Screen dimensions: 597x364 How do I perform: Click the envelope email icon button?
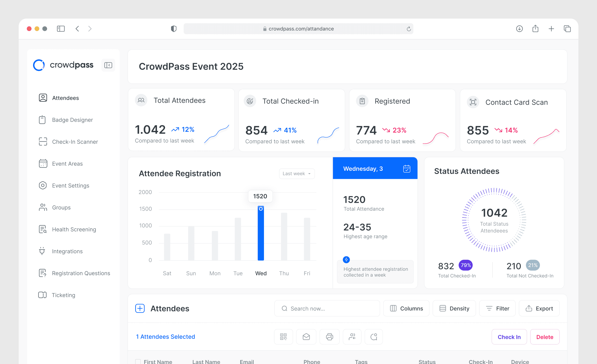point(306,337)
